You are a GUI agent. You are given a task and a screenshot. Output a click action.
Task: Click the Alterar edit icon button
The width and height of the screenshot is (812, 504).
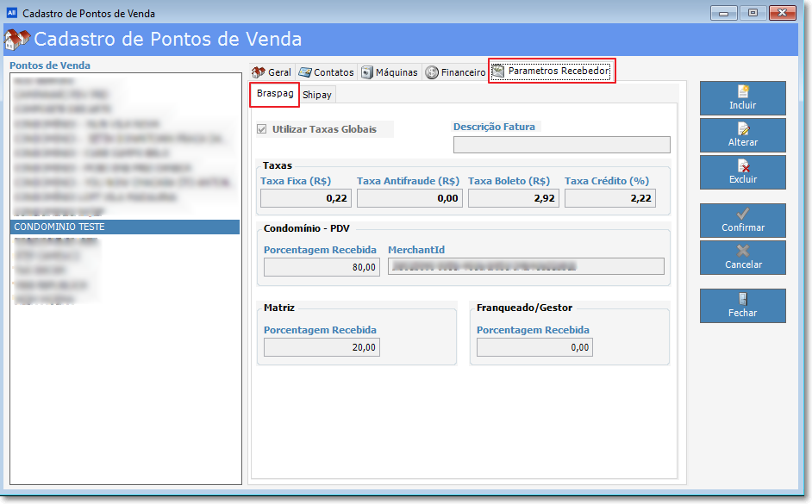point(742,129)
